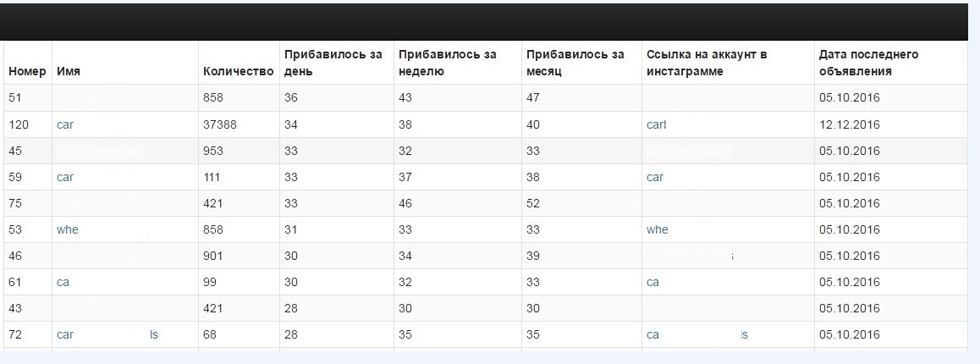980x364 pixels.
Task: Click the Прибавилось за день header
Action: (333, 63)
